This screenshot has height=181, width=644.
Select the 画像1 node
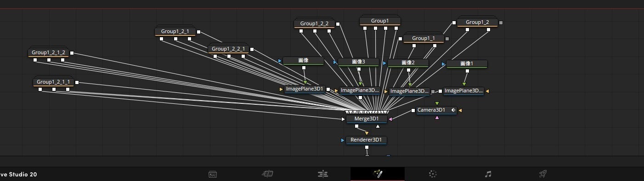467,64
